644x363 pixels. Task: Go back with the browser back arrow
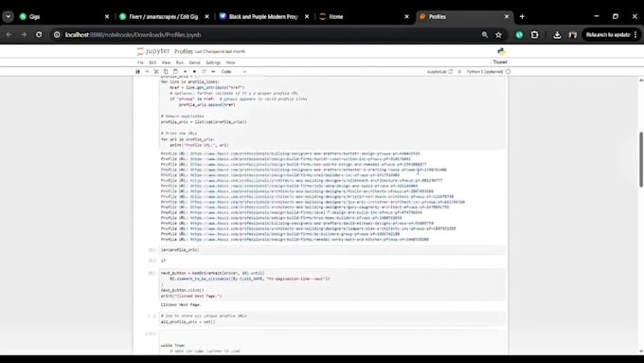coord(9,34)
